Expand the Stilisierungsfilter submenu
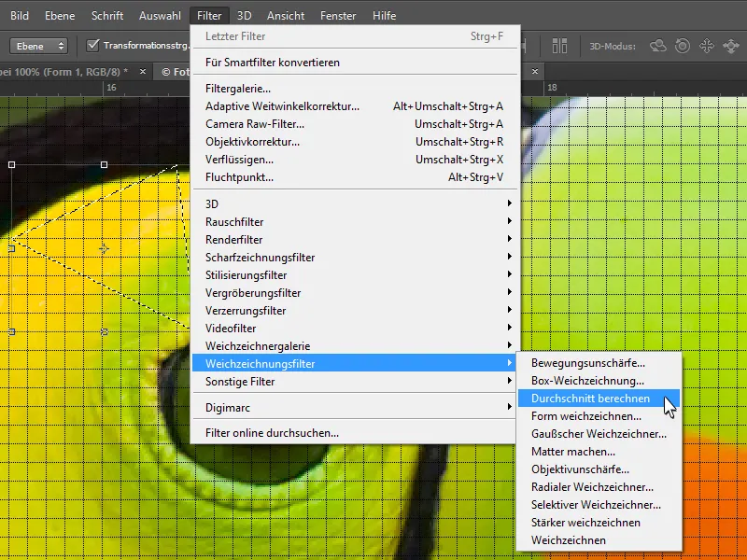The width and height of the screenshot is (747, 560). [355, 275]
